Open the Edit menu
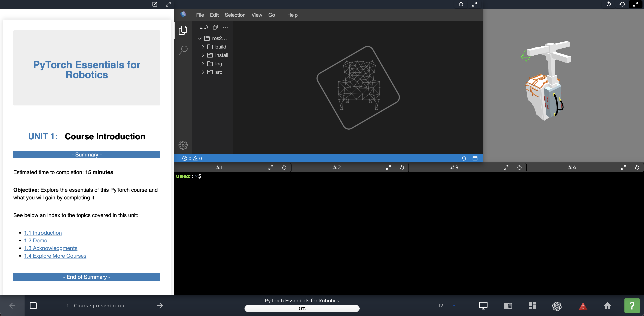This screenshot has height=316, width=644. tap(214, 15)
